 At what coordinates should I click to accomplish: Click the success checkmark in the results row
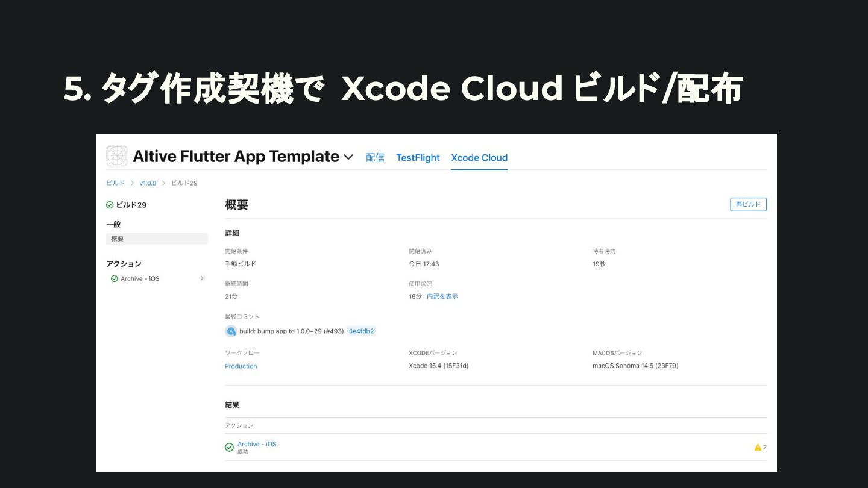pos(229,448)
